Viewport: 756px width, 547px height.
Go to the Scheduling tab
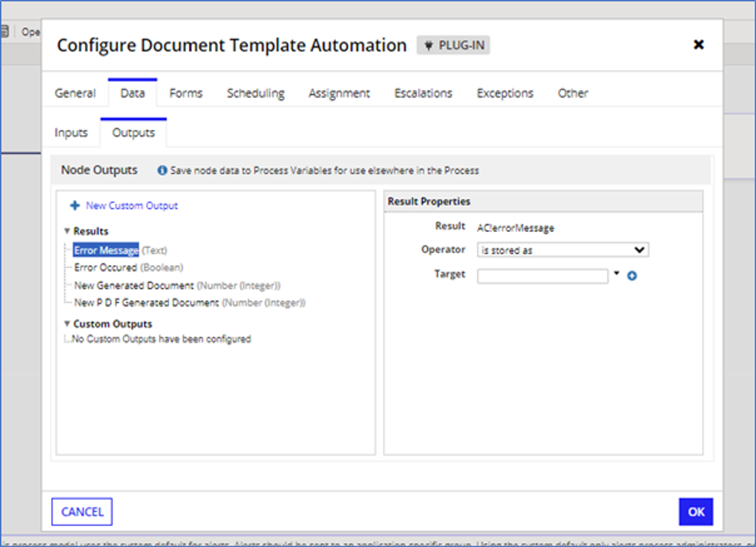[x=256, y=93]
